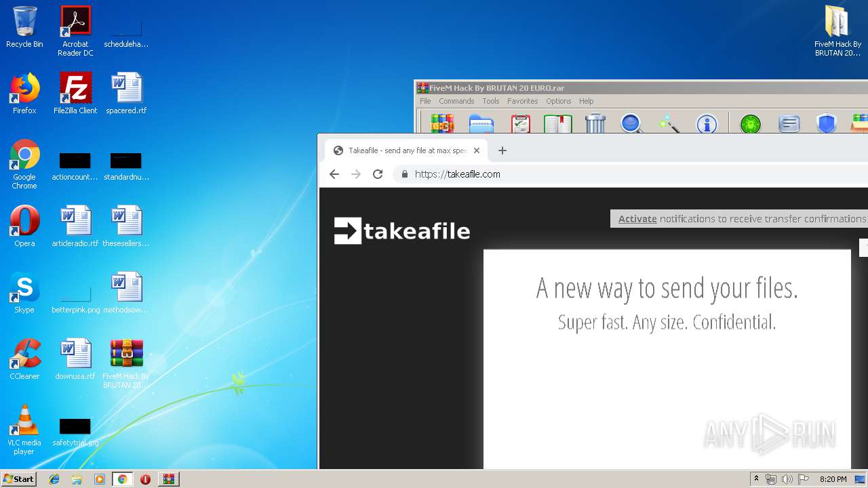This screenshot has width=868, height=488.
Task: Select FiveM Hack RAR archive on desktop
Action: pos(126,364)
